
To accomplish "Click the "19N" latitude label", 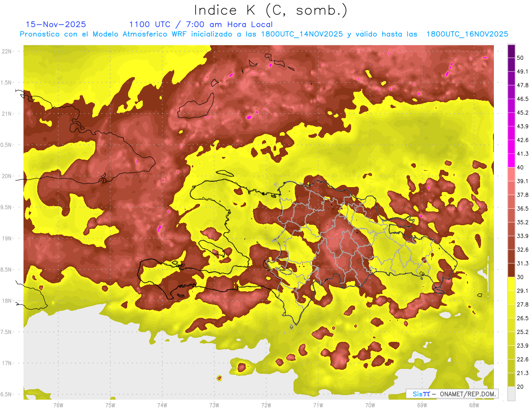I will click(x=8, y=239).
